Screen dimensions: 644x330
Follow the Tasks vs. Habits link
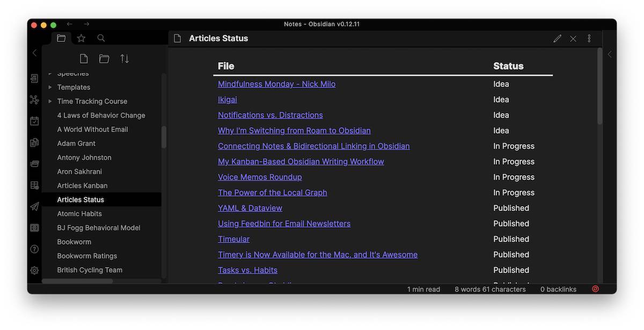247,270
